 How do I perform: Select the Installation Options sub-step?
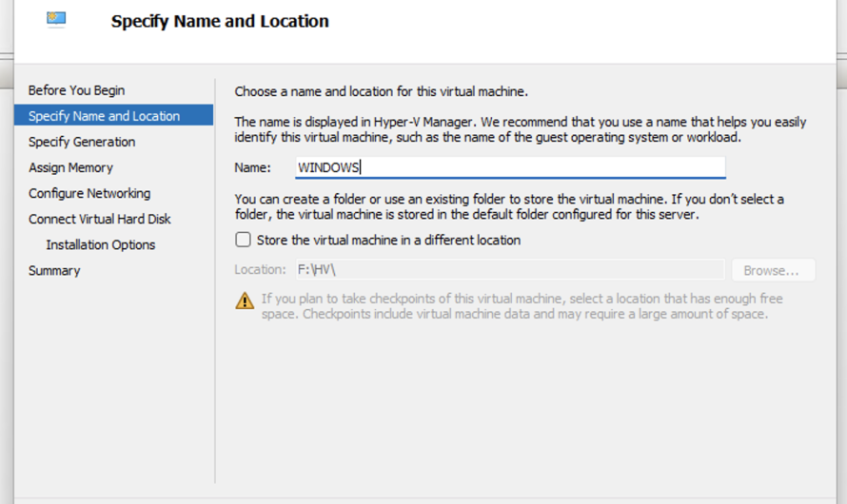tap(100, 244)
